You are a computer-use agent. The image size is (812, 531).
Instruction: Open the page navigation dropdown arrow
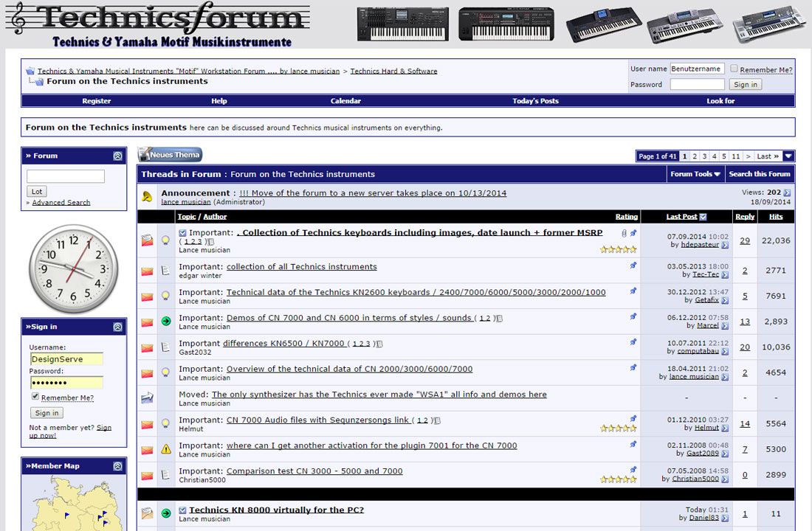point(788,156)
